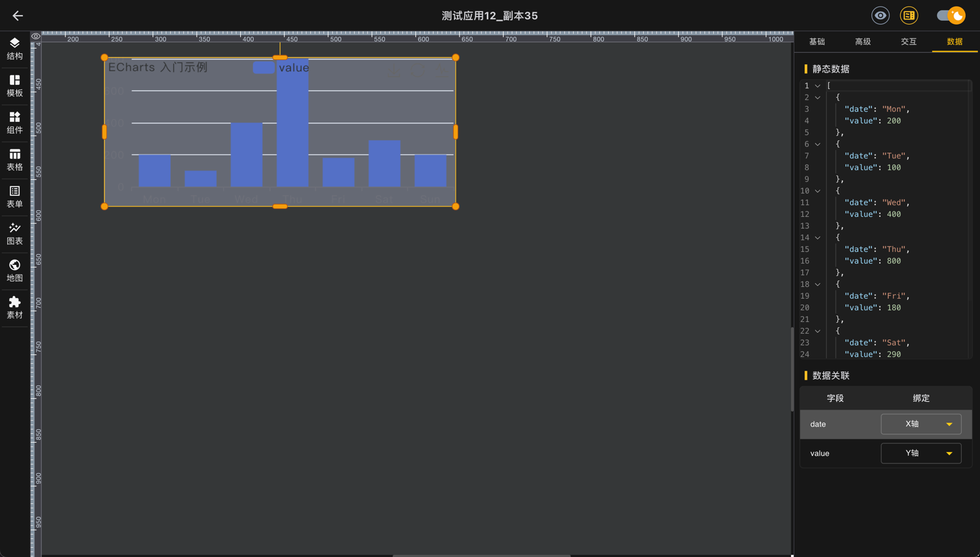Open the 表单 form panel
The image size is (980, 557).
[x=14, y=197]
